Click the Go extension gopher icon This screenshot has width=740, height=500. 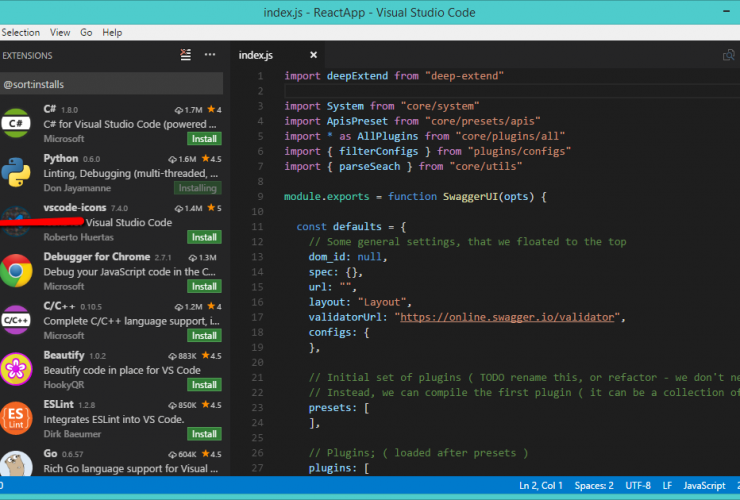tap(16, 464)
